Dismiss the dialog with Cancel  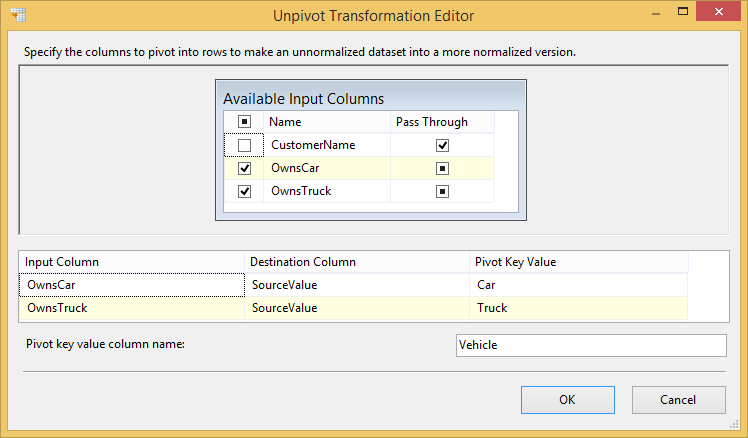[x=679, y=400]
